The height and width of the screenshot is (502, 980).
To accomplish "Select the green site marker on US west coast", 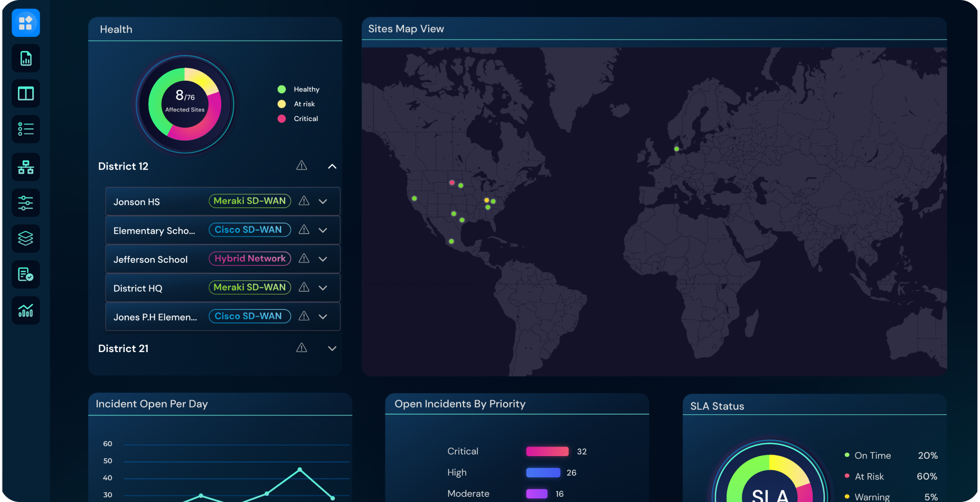I will click(x=414, y=198).
